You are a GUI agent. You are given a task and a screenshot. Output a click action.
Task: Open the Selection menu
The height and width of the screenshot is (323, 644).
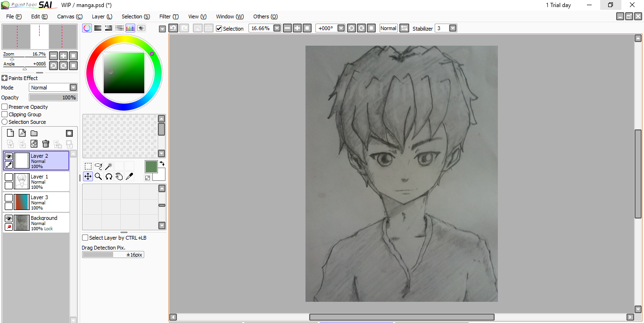[136, 16]
